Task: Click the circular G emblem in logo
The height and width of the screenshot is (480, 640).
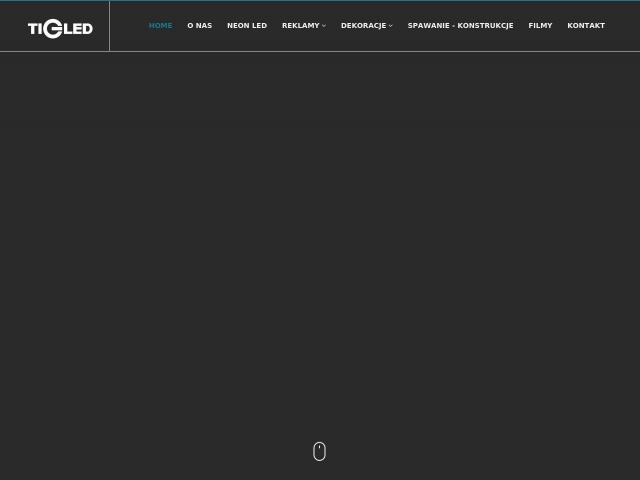Action: pos(53,29)
